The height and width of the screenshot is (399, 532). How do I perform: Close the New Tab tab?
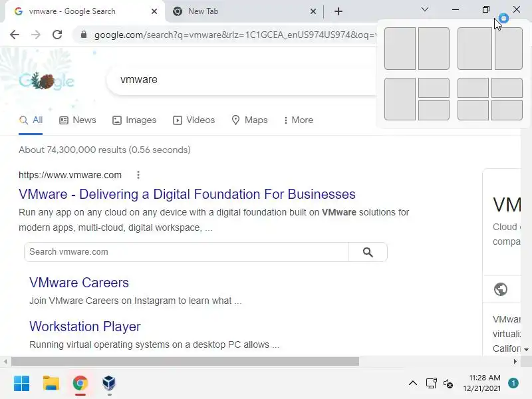(x=313, y=11)
